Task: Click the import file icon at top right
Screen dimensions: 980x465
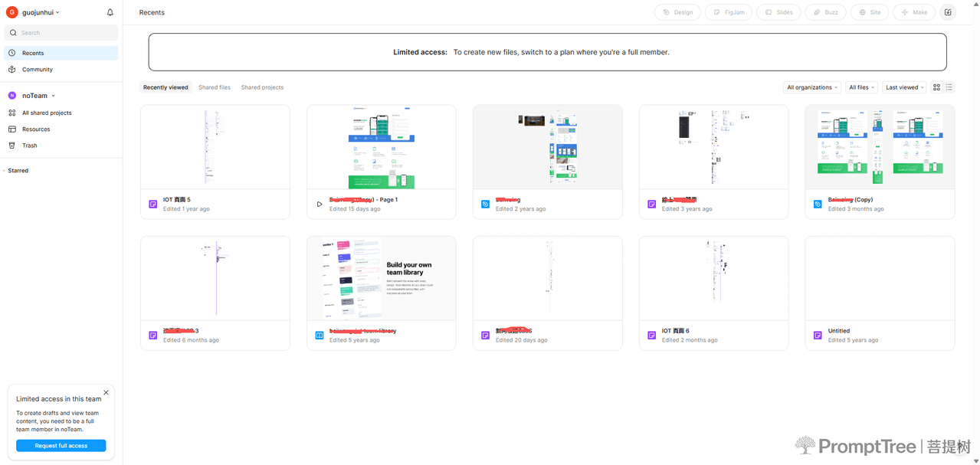Action: pyautogui.click(x=948, y=12)
